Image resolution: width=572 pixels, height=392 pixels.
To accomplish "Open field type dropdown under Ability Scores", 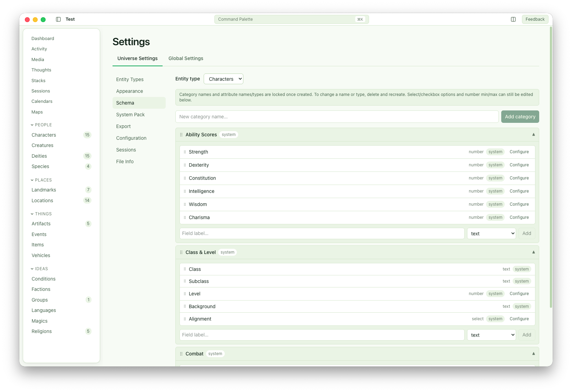I will (x=491, y=234).
